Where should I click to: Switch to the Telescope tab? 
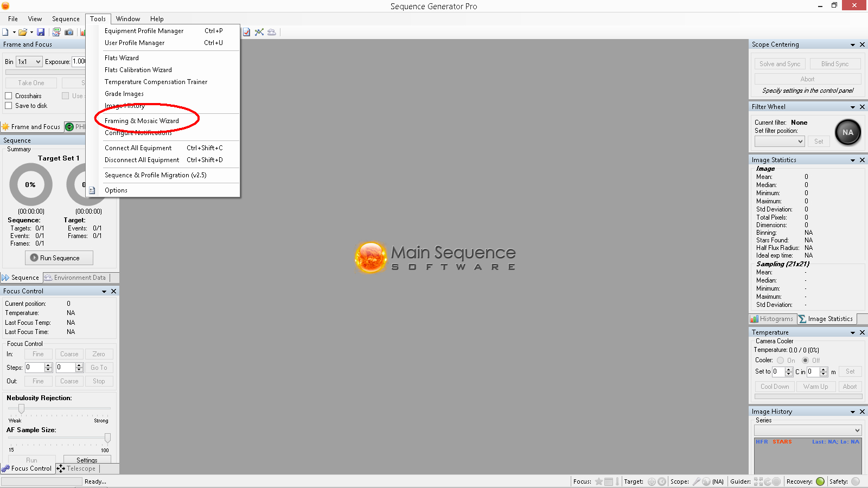tap(77, 468)
